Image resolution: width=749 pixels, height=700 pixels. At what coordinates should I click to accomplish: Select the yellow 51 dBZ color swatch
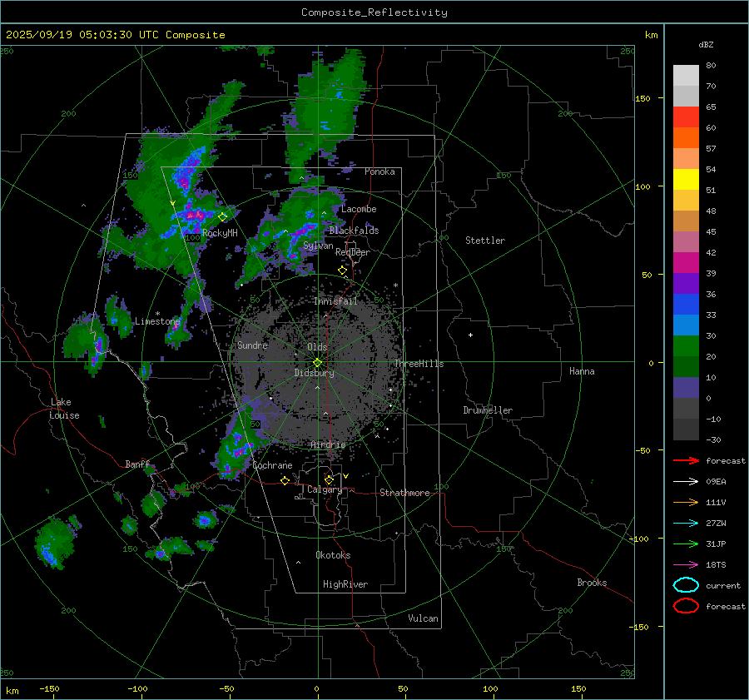(686, 179)
